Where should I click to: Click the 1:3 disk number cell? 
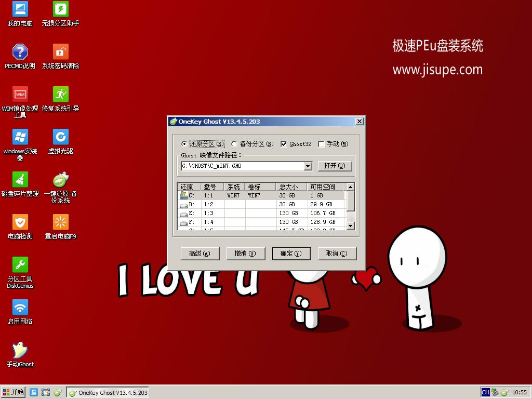pos(209,213)
